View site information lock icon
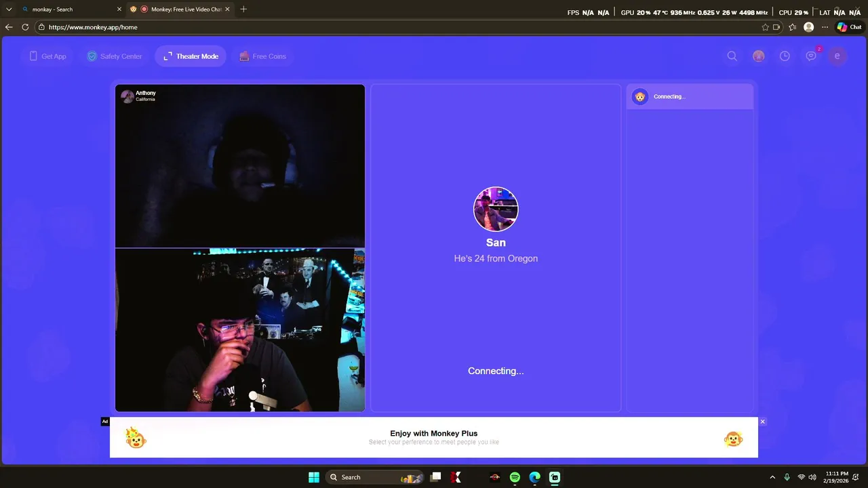868x488 pixels. [x=41, y=27]
